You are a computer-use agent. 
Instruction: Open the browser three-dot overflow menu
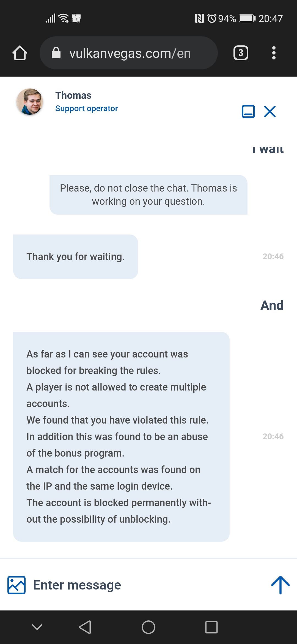274,53
